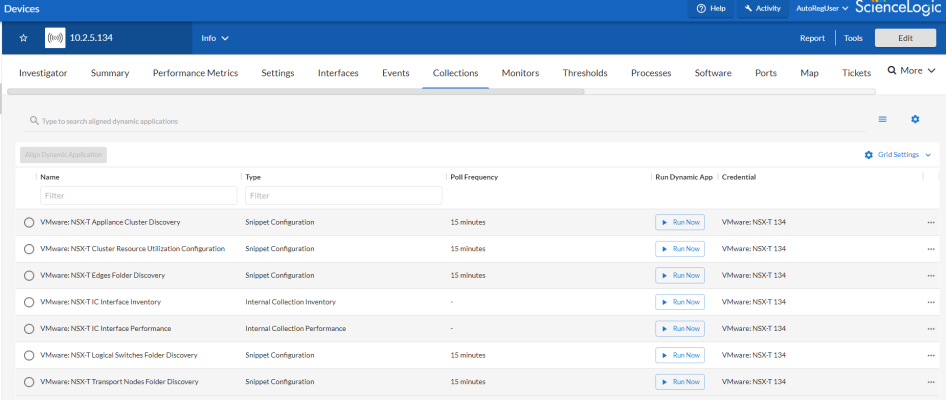Screen dimensions: 946x400
Task: Switch to the Summary tab
Action: coord(110,73)
